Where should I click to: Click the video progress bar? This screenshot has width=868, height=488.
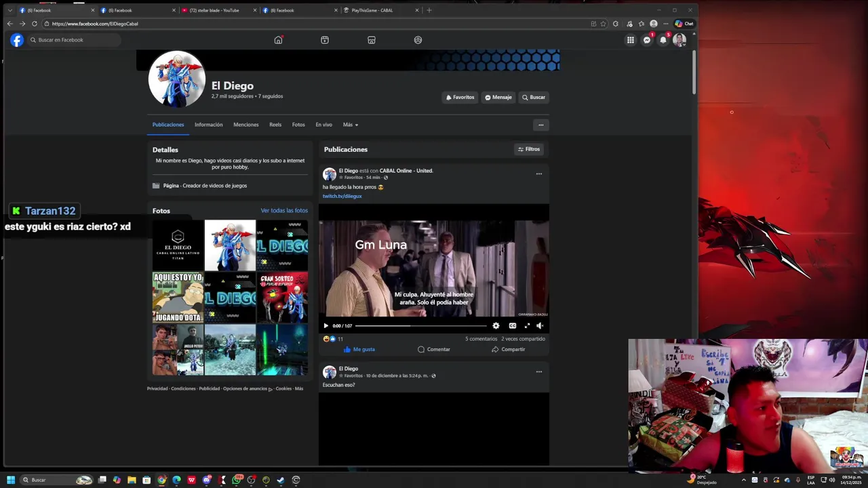tap(420, 326)
